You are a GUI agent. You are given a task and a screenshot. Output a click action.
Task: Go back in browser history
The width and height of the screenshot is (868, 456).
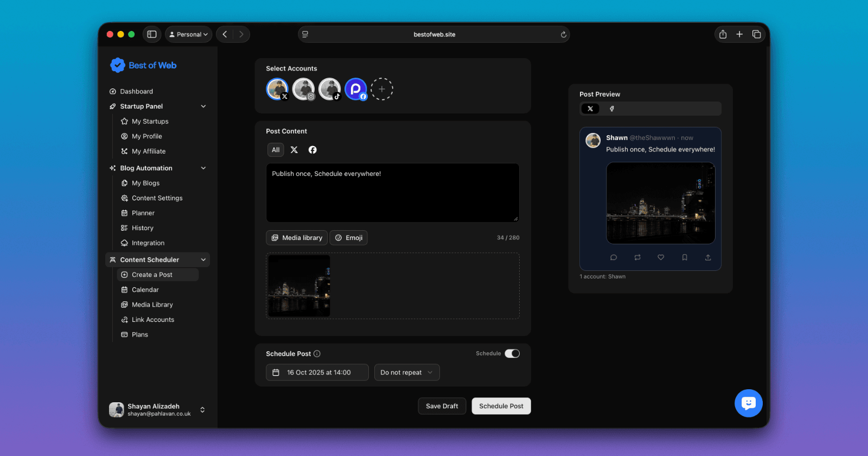point(225,34)
